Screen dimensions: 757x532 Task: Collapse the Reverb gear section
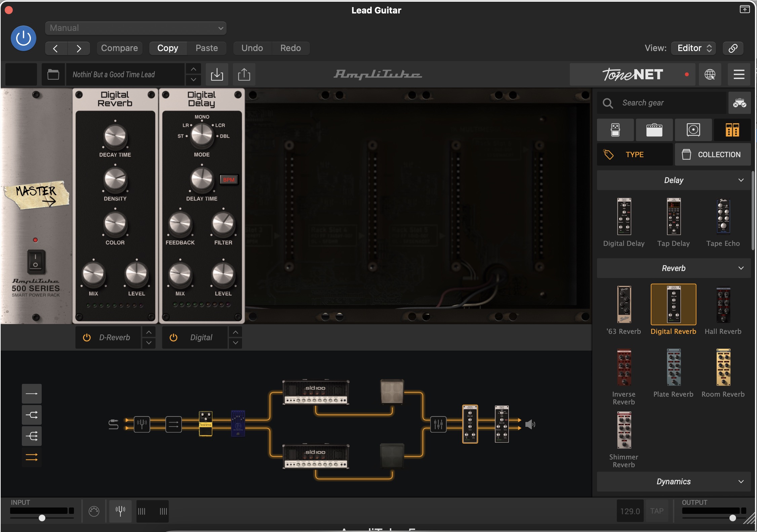click(674, 268)
